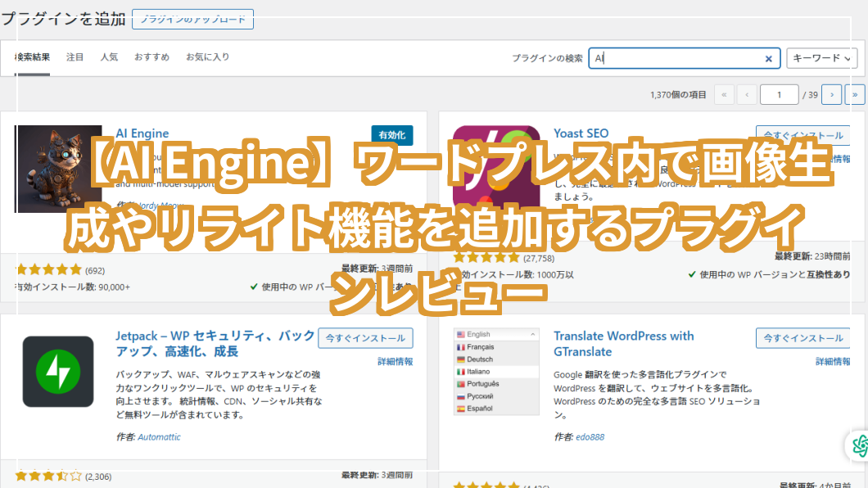Click the GTranslate language list thumbnail
The image size is (868, 488).
(x=496, y=372)
